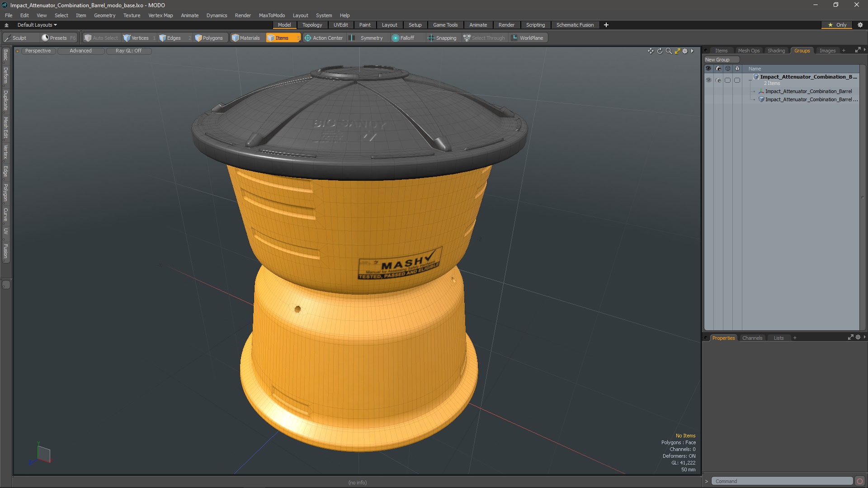Viewport: 868px width, 488px height.
Task: Open the Vertex Map menu
Action: [160, 15]
